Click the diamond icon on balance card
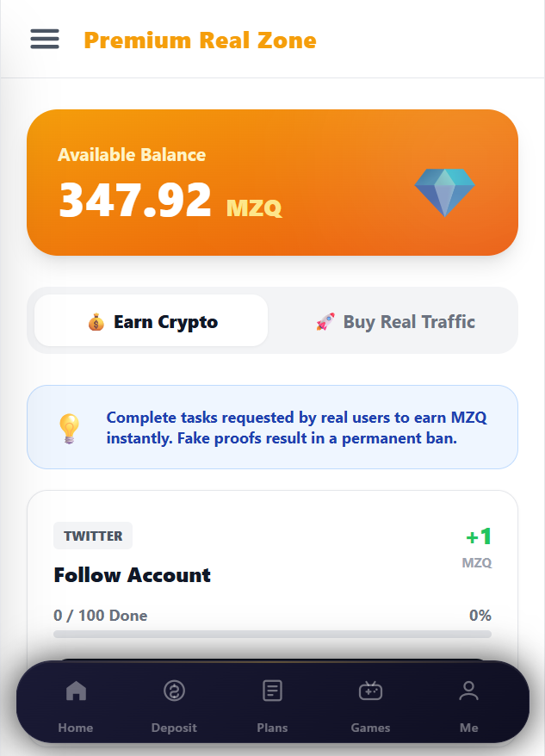This screenshot has width=545, height=756. point(444,191)
